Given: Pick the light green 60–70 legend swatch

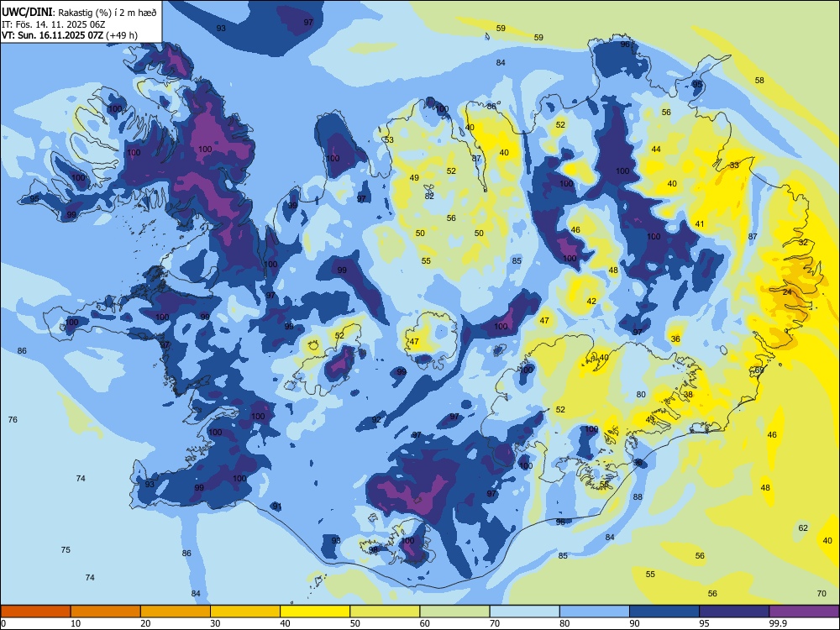Looking at the screenshot, I should pos(454,612).
